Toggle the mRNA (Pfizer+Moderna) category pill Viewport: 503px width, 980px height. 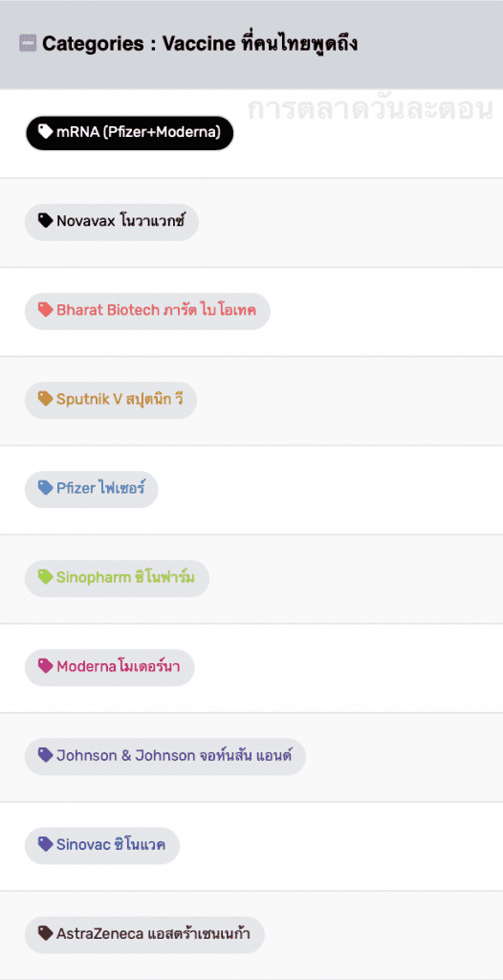[129, 132]
